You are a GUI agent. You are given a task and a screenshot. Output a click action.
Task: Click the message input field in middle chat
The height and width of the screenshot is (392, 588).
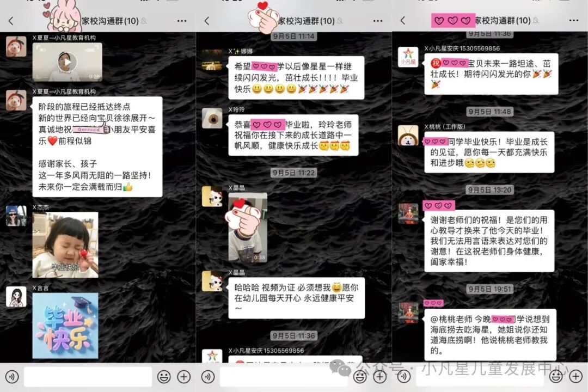click(284, 377)
